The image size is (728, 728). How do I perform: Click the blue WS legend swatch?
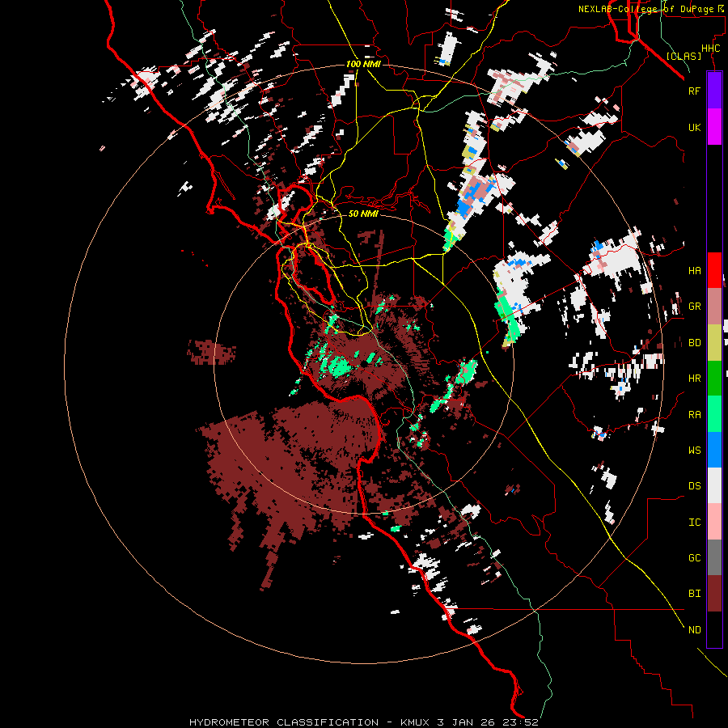click(x=714, y=450)
